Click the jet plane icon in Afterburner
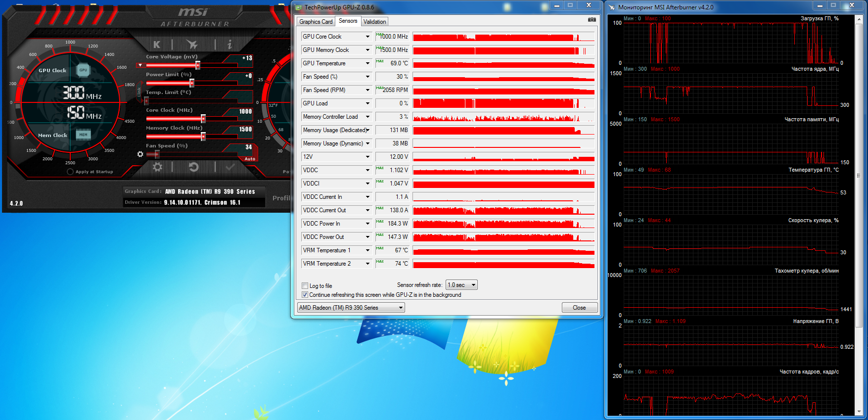Viewport: 868px width, 420px height. pyautogui.click(x=192, y=45)
